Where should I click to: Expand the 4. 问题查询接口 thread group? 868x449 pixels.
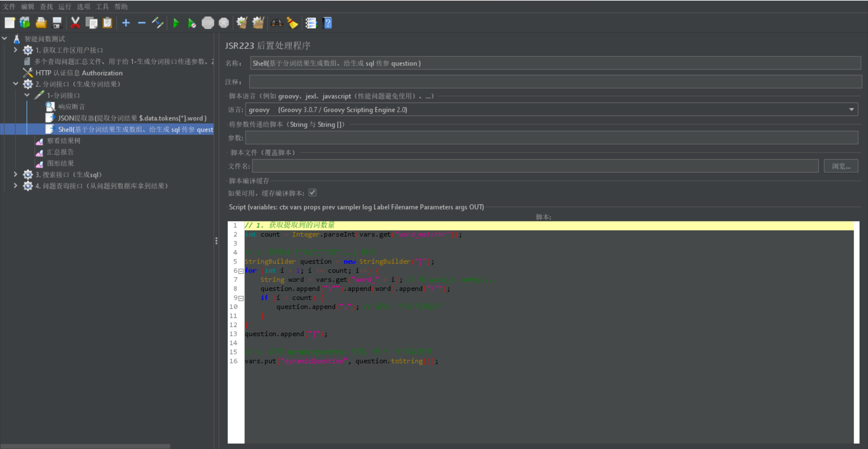[16, 185]
